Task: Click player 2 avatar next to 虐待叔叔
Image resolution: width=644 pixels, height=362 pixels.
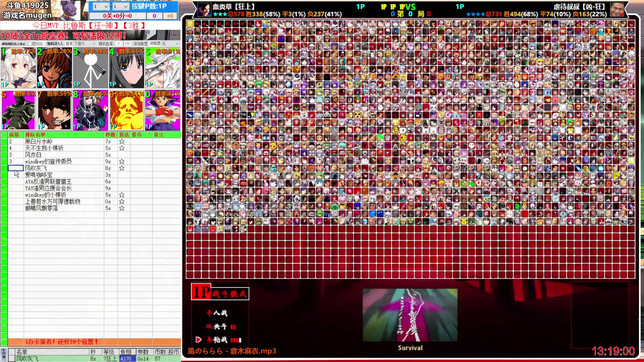Action: click(617, 10)
